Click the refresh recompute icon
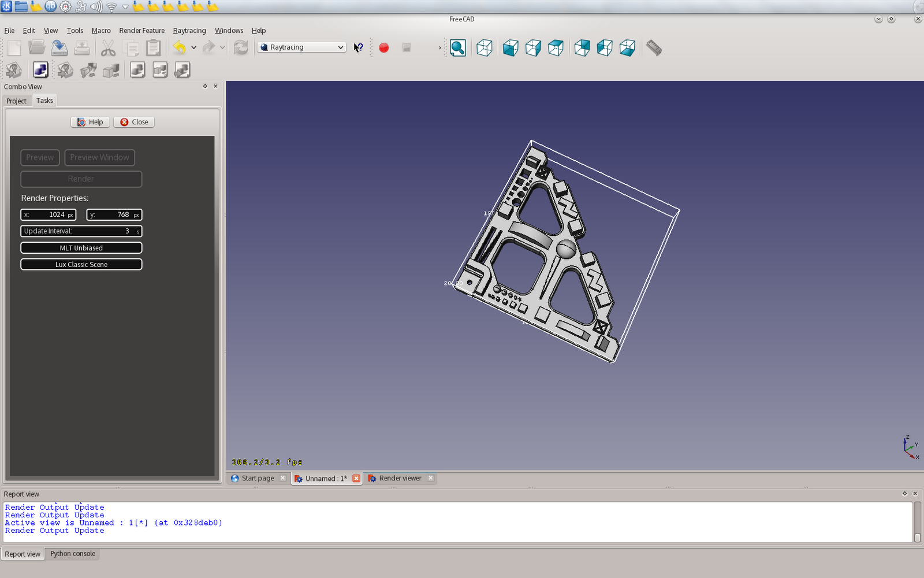Image resolution: width=924 pixels, height=578 pixels. pyautogui.click(x=241, y=48)
